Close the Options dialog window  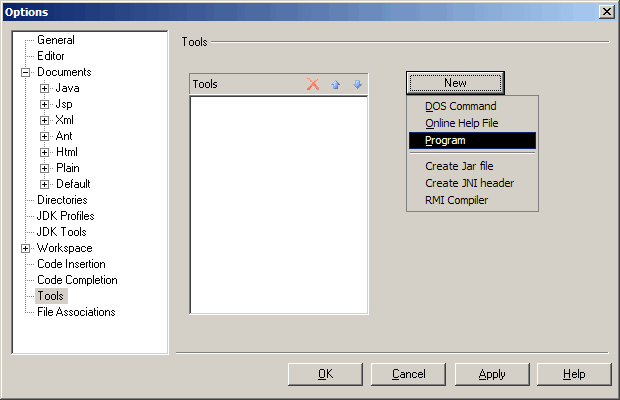point(607,12)
